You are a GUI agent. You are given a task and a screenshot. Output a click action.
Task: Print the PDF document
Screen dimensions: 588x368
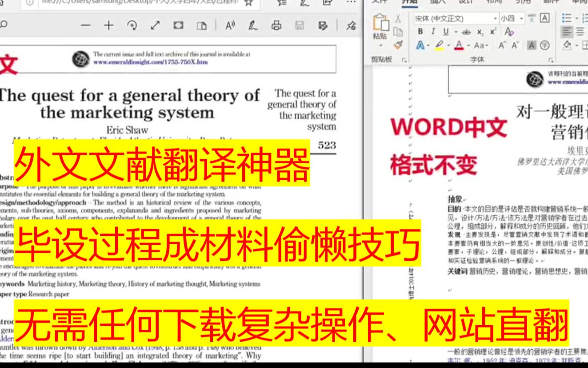[x=276, y=25]
